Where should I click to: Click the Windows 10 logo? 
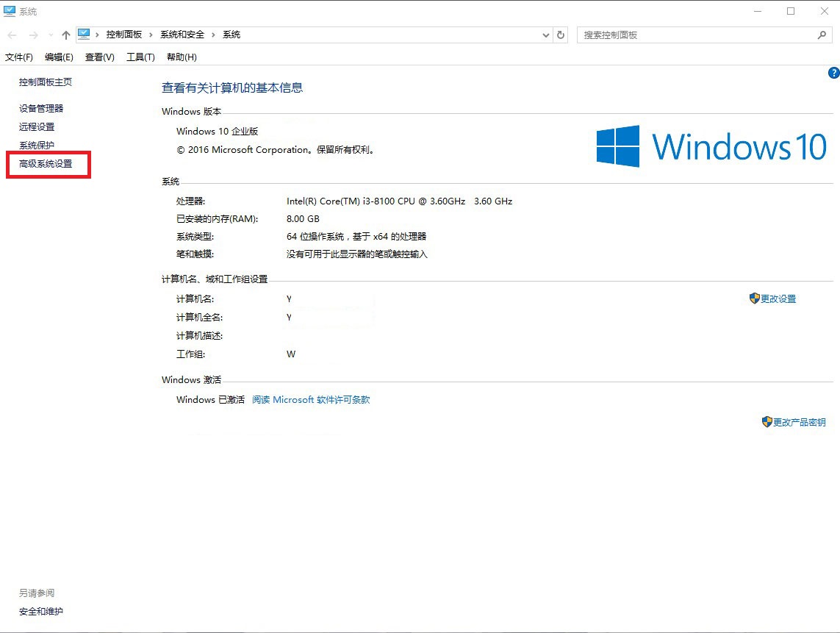(x=711, y=146)
